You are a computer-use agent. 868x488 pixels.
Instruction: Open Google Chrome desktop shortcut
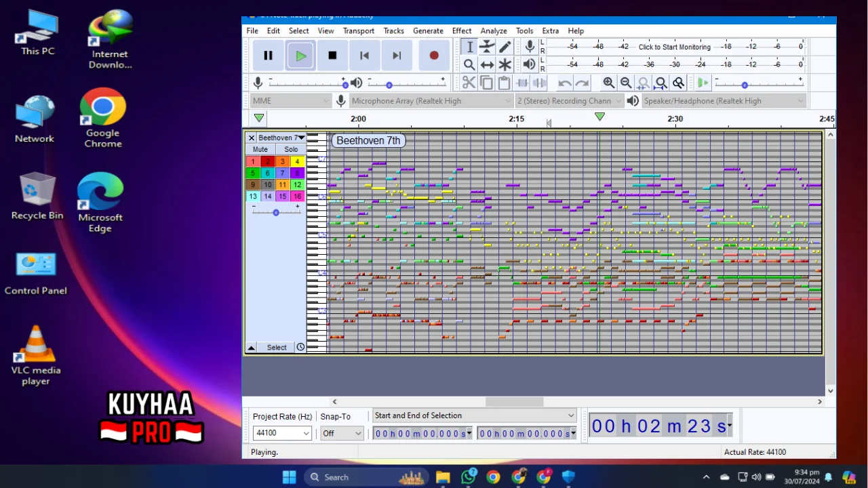click(x=103, y=117)
